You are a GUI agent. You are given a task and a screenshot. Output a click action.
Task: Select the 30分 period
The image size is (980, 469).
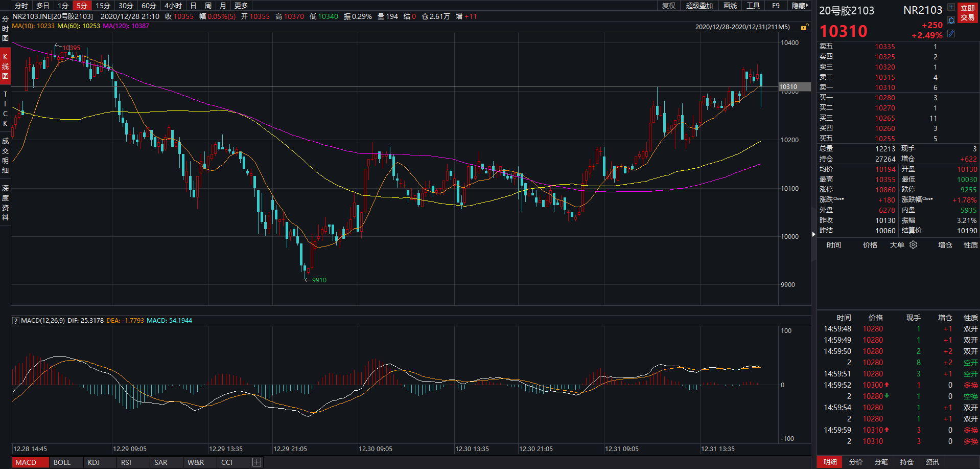pyautogui.click(x=126, y=6)
